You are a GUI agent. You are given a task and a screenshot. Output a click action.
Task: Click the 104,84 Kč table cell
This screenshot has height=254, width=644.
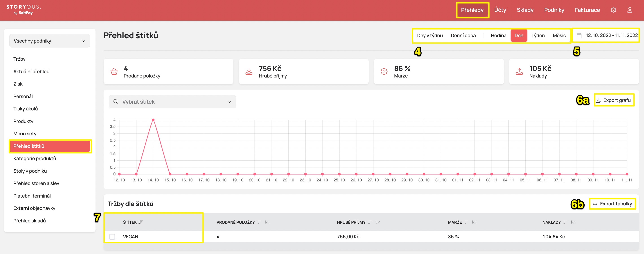553,237
